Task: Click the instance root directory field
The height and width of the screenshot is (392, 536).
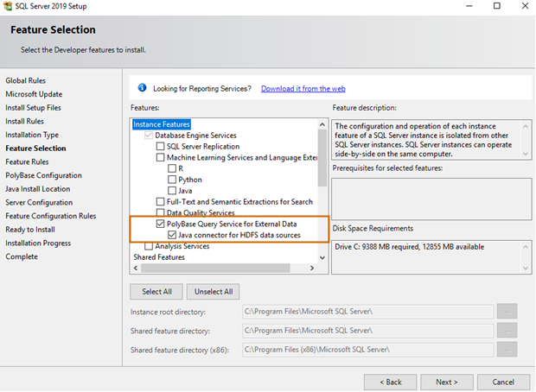Action: point(367,312)
